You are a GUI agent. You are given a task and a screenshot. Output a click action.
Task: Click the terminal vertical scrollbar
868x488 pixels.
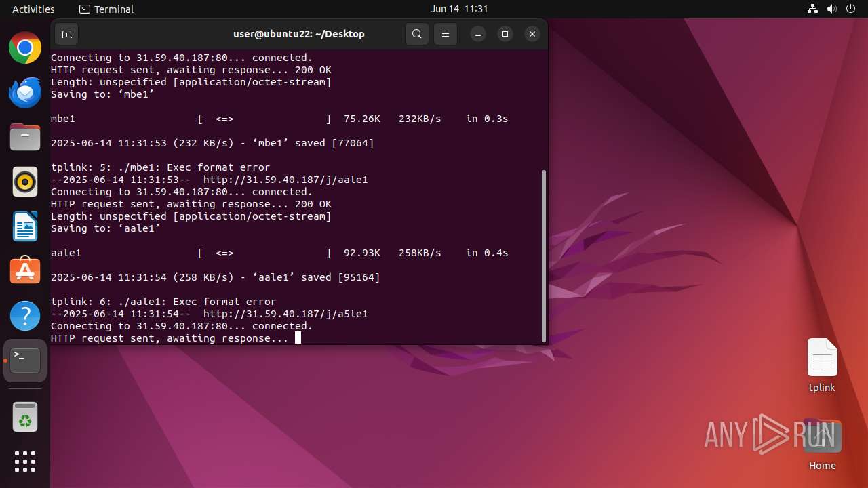click(543, 256)
